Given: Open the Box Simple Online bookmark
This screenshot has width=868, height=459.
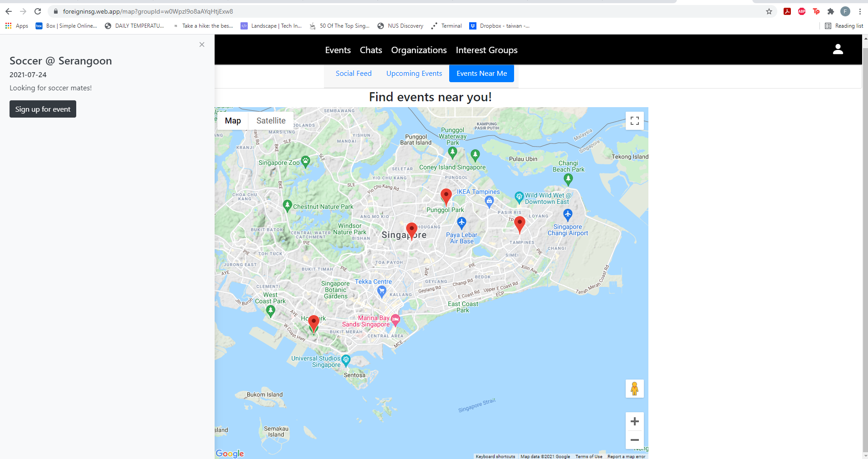Looking at the screenshot, I should (66, 26).
